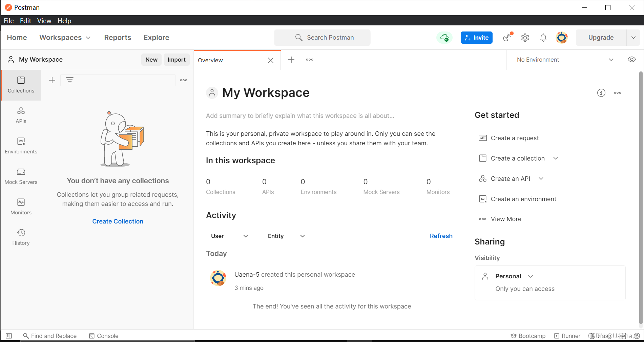Click the sync status cloud icon
The image size is (644, 342).
tap(444, 38)
